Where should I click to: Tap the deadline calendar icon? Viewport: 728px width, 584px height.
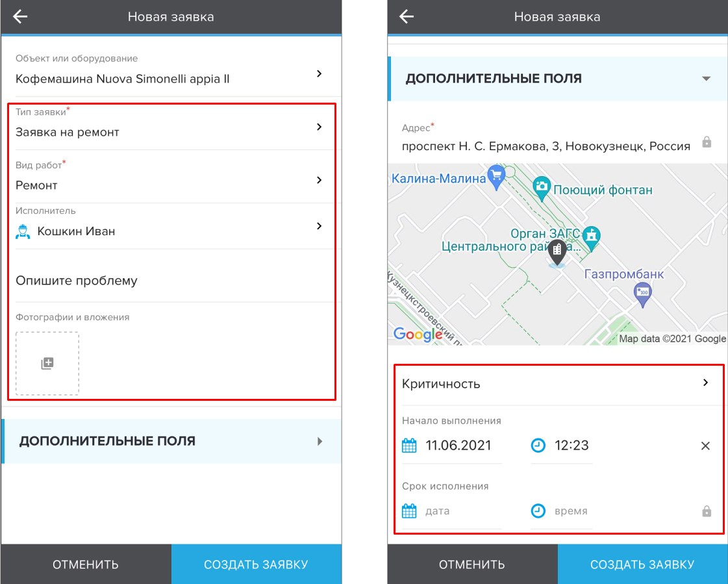pyautogui.click(x=409, y=511)
